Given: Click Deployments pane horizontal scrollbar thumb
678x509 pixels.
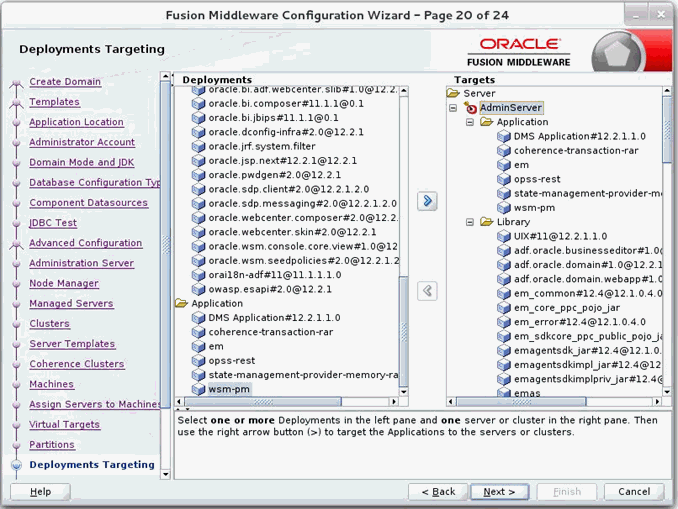Looking at the screenshot, I should (x=263, y=402).
